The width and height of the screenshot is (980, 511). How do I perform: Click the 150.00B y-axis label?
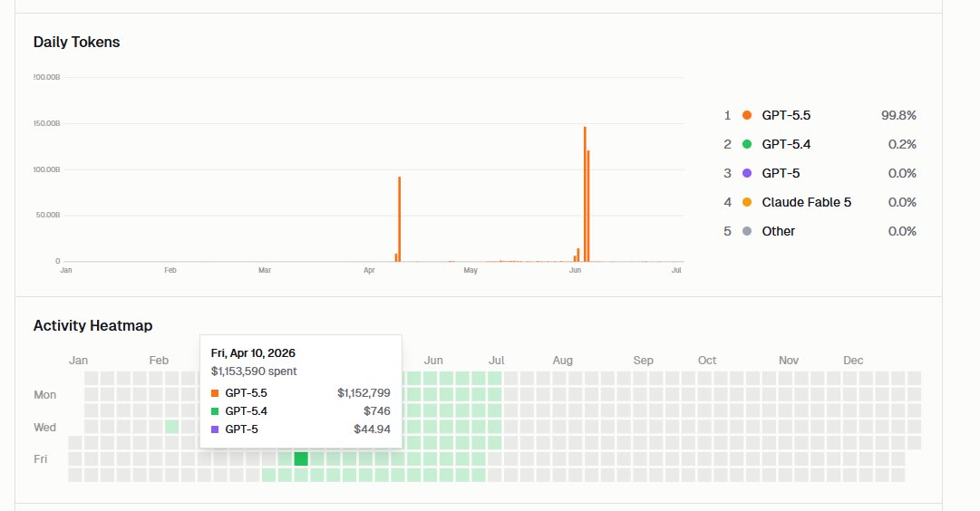[x=47, y=124]
